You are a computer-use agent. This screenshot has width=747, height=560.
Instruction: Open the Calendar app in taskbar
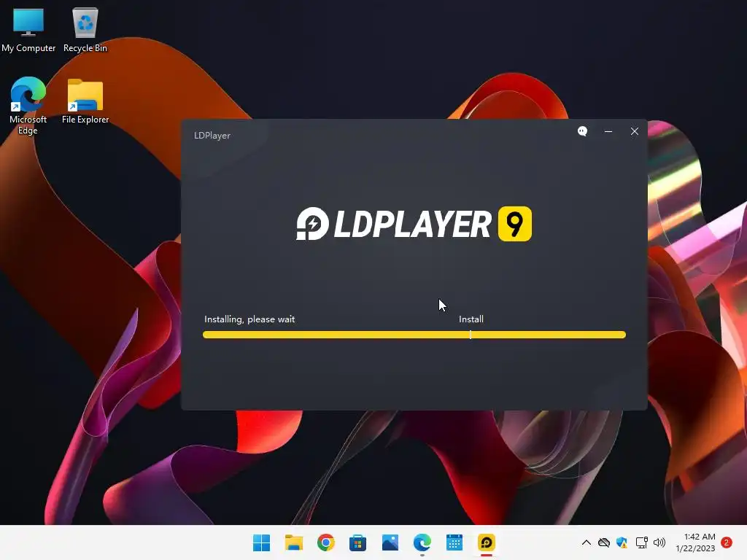(454, 542)
